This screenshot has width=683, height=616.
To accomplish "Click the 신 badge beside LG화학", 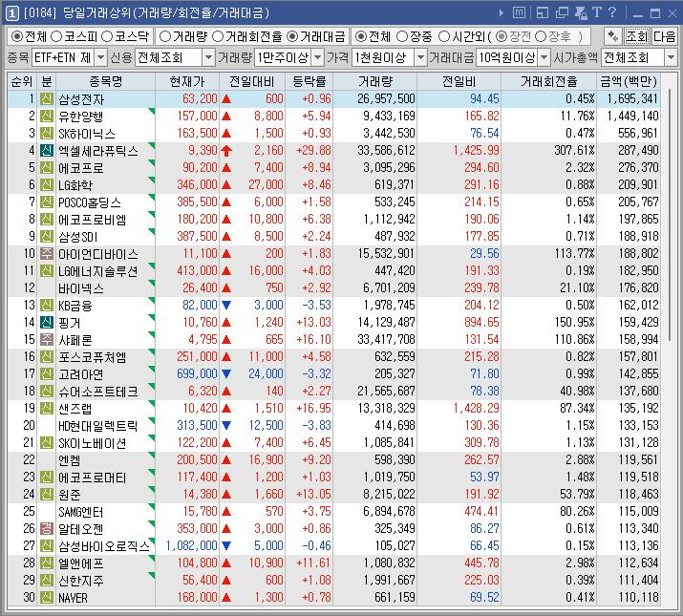I will (x=47, y=184).
